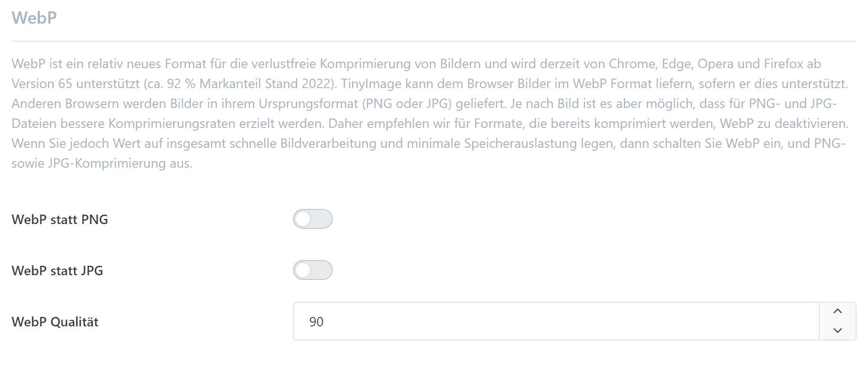Click the 'WebP Qualität' label text
The height and width of the screenshot is (370, 868).
55,322
